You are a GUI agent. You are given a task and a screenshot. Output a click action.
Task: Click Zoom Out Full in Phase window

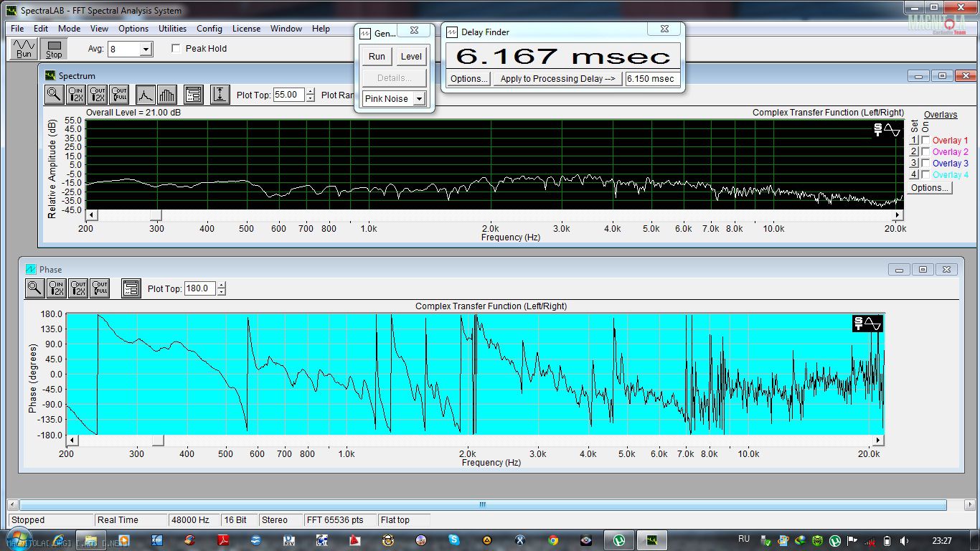(x=100, y=288)
